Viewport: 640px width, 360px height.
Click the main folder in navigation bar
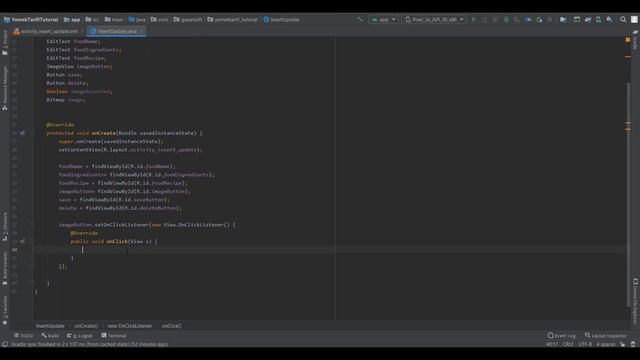(114, 19)
